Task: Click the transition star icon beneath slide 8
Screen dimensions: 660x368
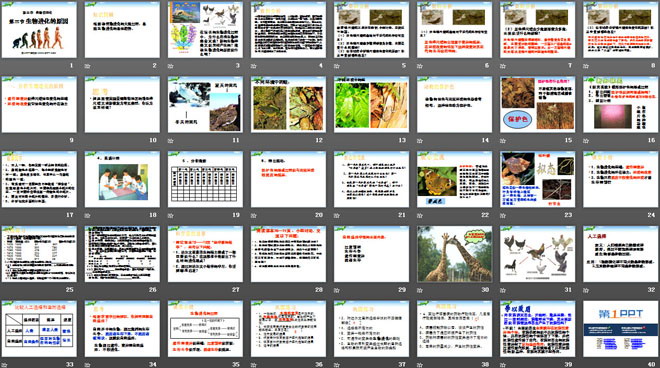Action: coord(586,66)
